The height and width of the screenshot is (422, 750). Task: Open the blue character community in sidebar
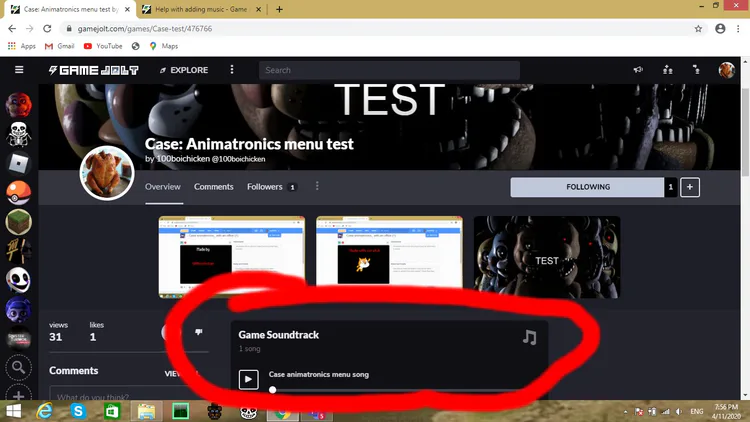(19, 310)
